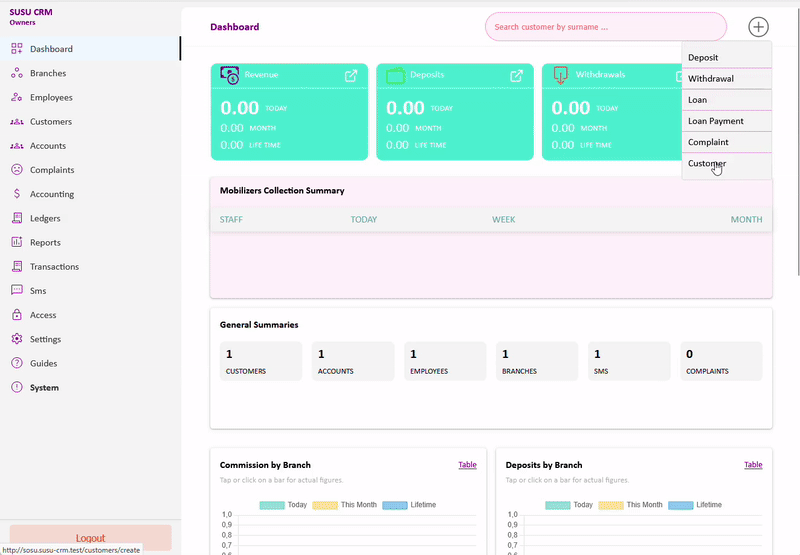
Task: Click the customer surname search field
Action: point(606,27)
